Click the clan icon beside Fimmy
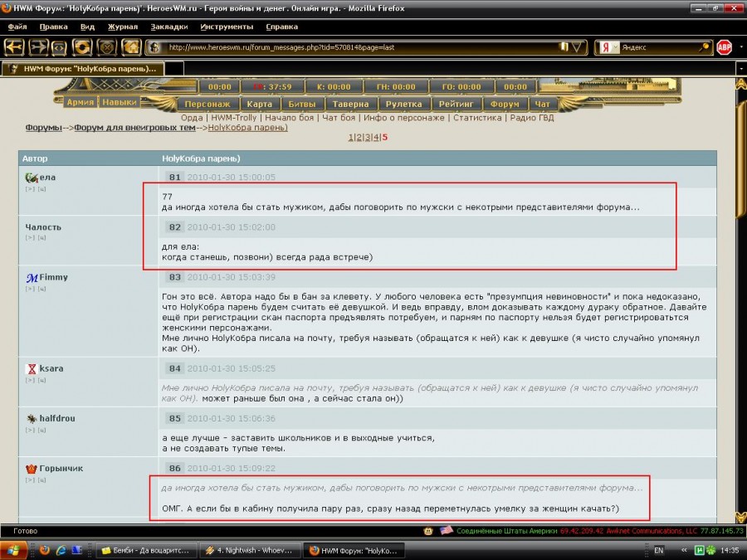Viewport: 747px width, 560px height. [x=32, y=278]
